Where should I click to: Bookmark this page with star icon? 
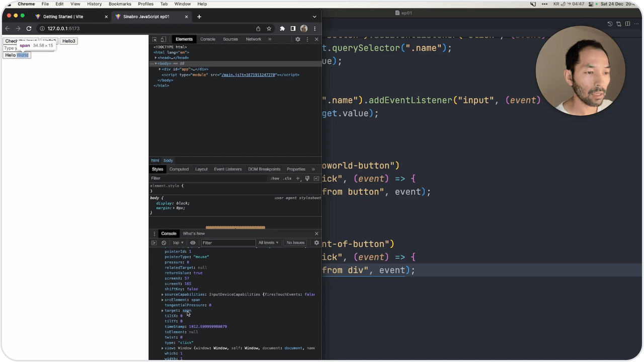click(269, 29)
